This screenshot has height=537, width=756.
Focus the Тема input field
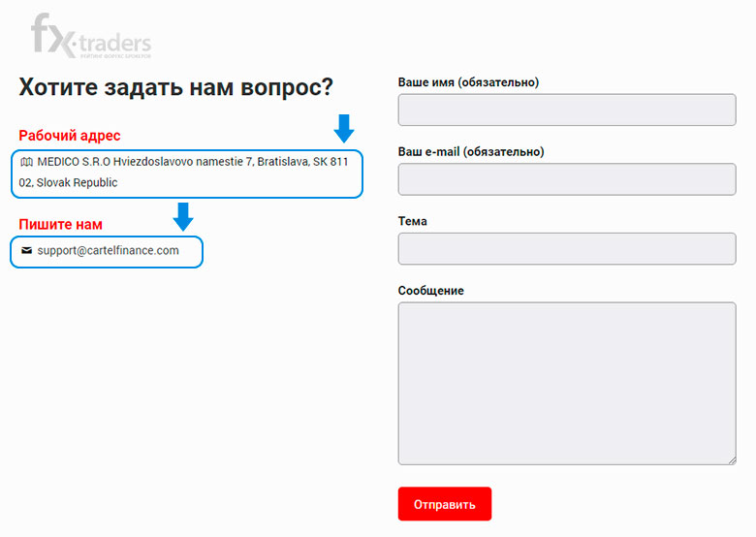coord(567,249)
